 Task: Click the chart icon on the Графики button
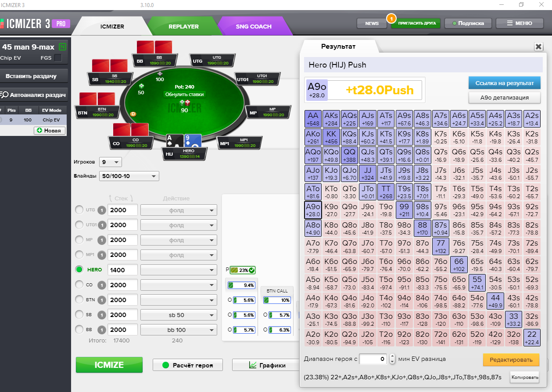(253, 365)
